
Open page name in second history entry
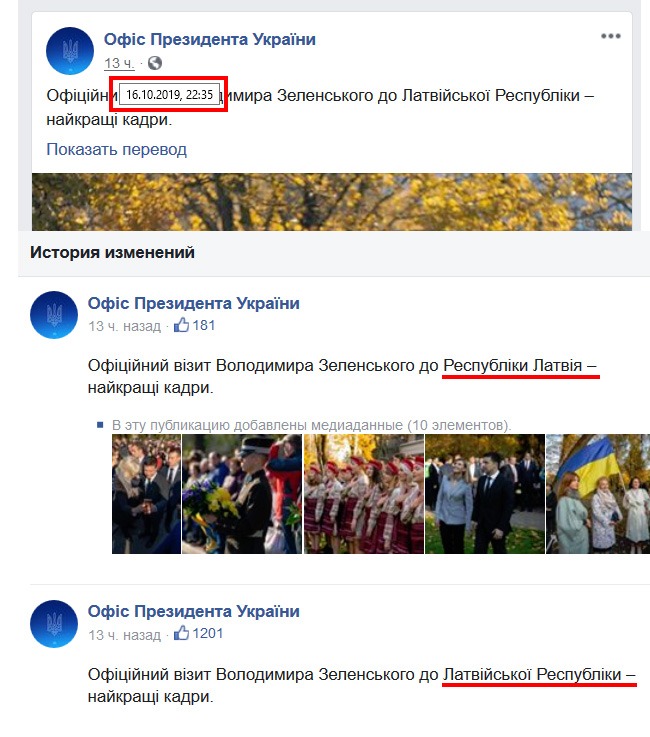click(x=194, y=612)
